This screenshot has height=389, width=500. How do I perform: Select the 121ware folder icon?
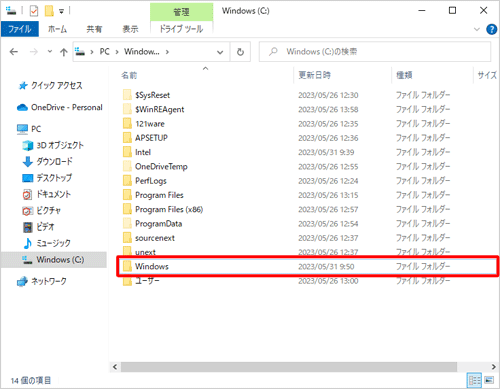coord(127,124)
